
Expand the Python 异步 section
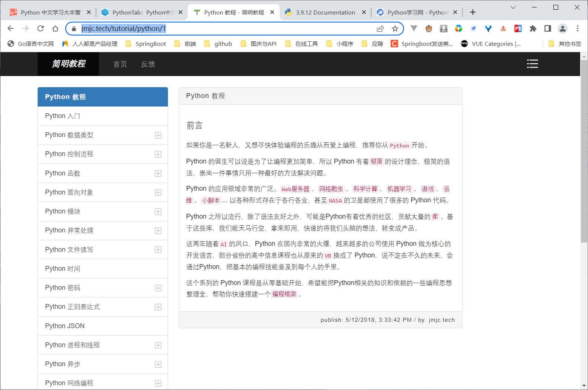(x=158, y=364)
